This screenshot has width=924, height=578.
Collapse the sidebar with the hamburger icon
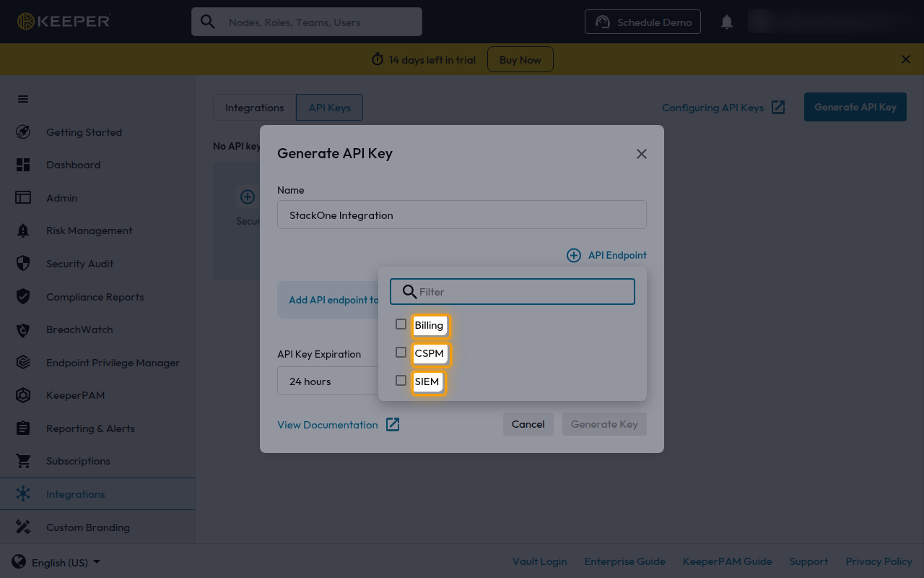23,99
